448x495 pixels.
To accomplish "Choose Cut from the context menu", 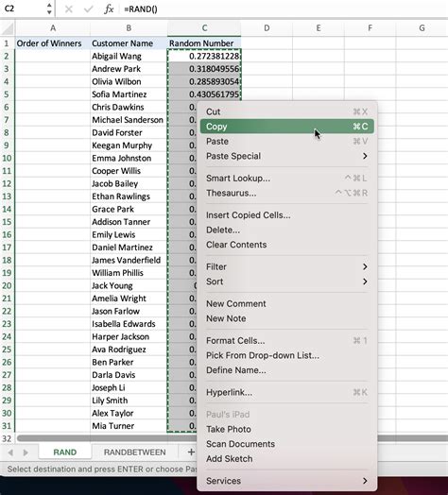I will [287, 111].
